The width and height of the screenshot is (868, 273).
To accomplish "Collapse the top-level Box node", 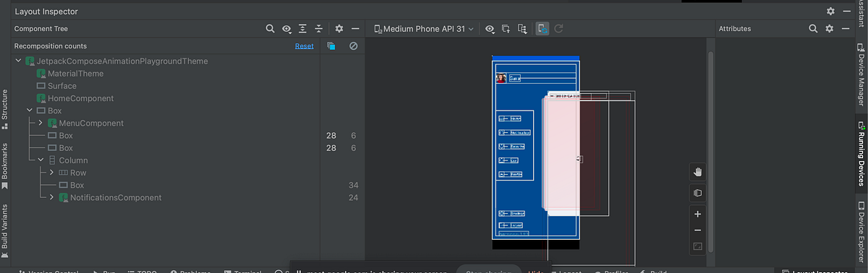I will 29,110.
